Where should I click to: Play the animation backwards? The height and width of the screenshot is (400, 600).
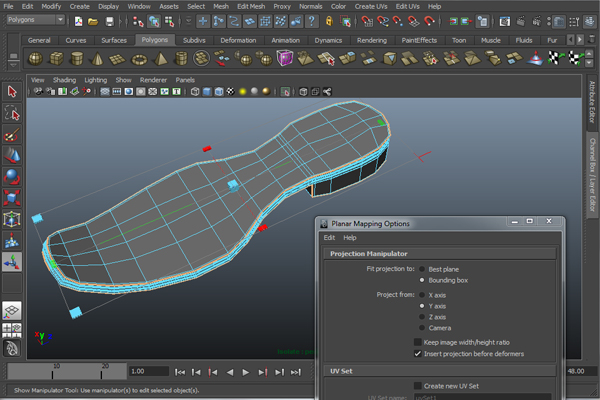pos(230,372)
